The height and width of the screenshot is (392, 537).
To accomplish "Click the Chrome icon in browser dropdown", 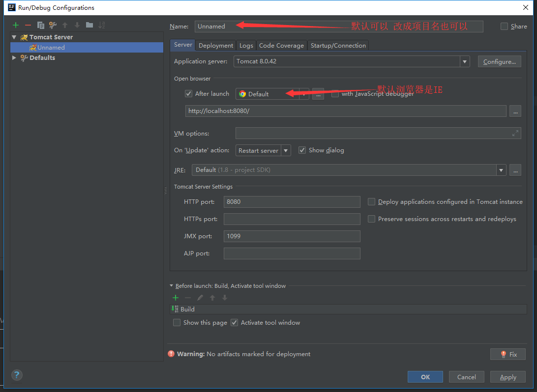I will pyautogui.click(x=242, y=94).
